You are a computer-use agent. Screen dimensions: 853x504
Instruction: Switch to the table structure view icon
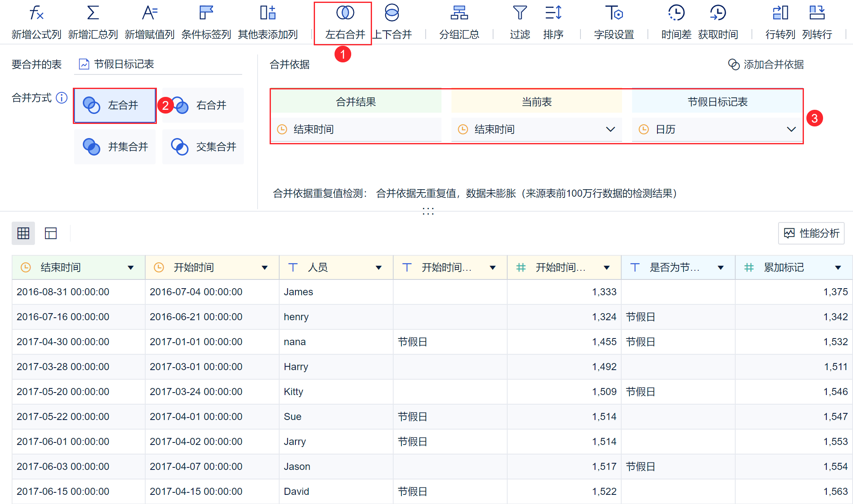[51, 233]
